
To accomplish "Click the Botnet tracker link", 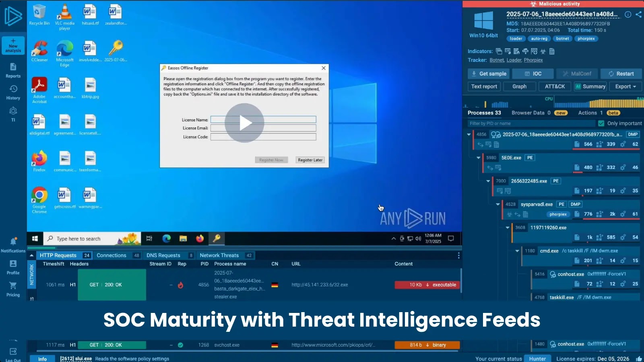I will (x=497, y=60).
